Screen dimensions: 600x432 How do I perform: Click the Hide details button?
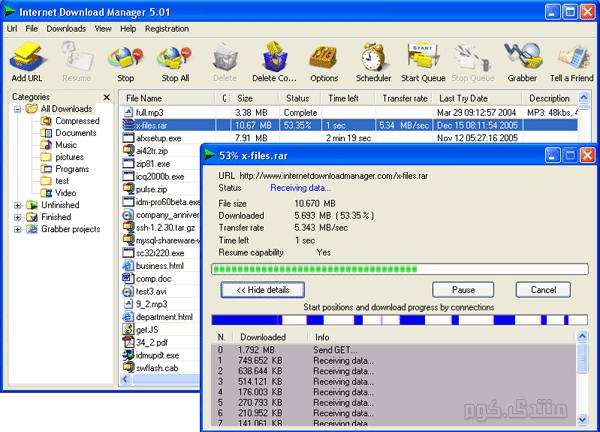pos(262,289)
